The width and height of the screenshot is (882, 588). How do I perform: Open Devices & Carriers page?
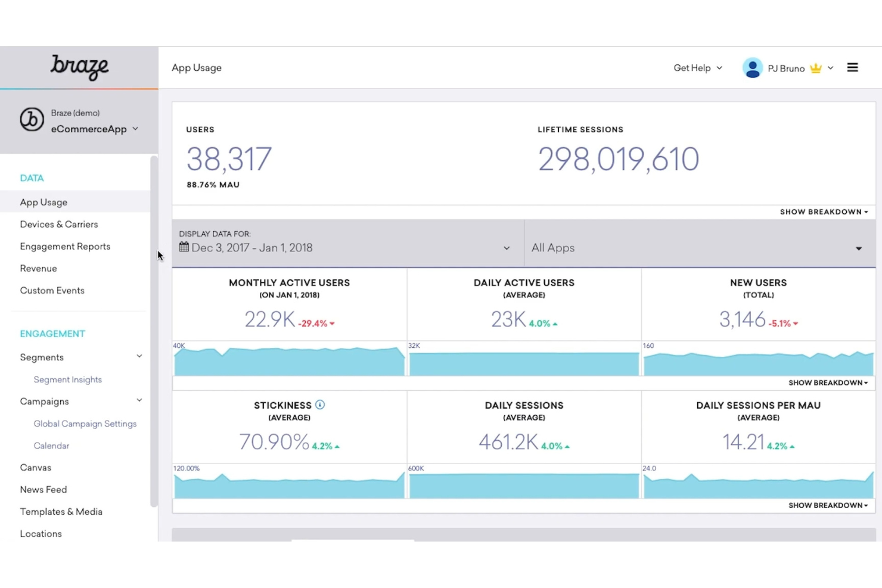point(59,225)
